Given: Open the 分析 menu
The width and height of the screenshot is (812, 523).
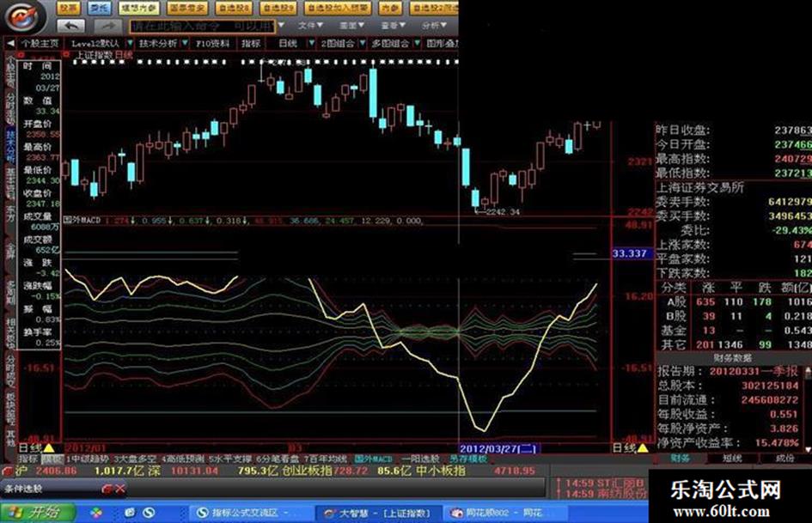Looking at the screenshot, I should (x=434, y=25).
